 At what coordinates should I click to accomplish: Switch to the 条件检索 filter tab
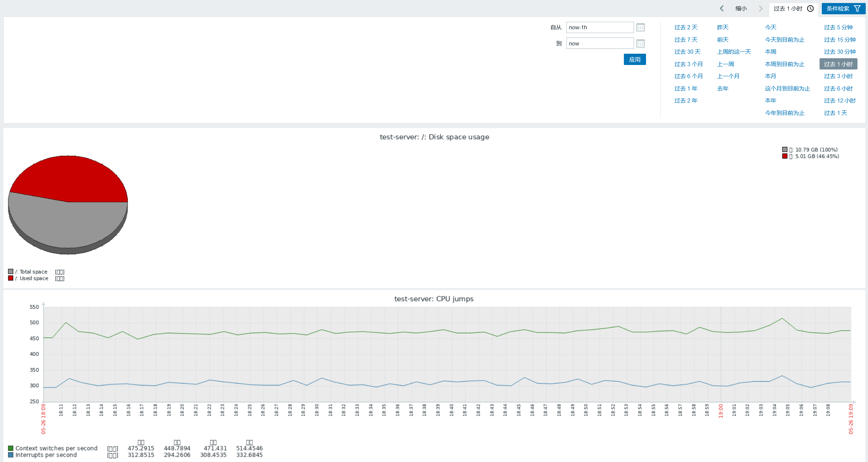[x=838, y=9]
